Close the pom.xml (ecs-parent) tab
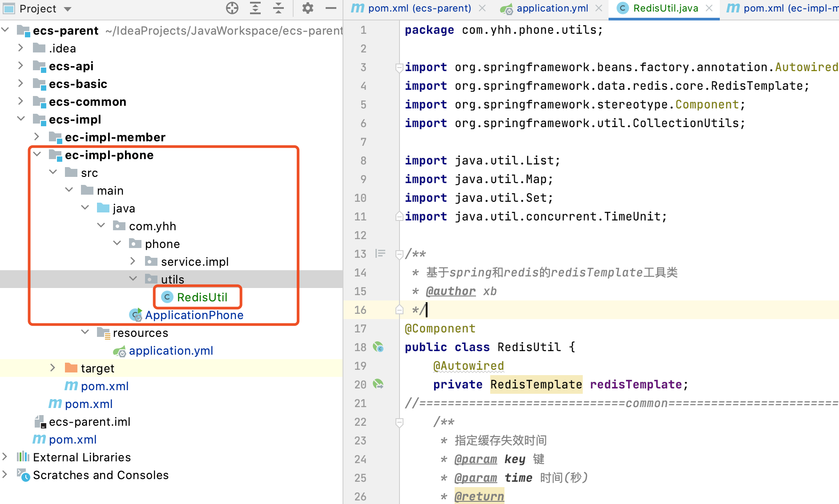 click(482, 8)
